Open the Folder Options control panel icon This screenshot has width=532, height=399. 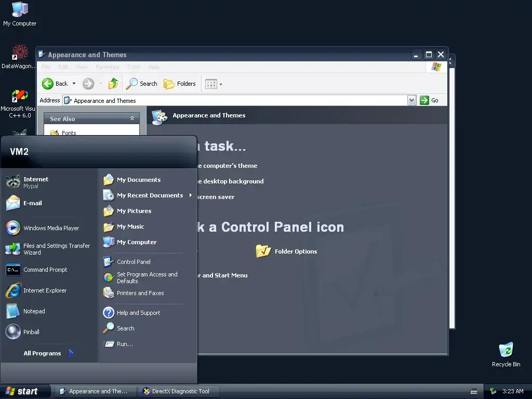click(286, 251)
